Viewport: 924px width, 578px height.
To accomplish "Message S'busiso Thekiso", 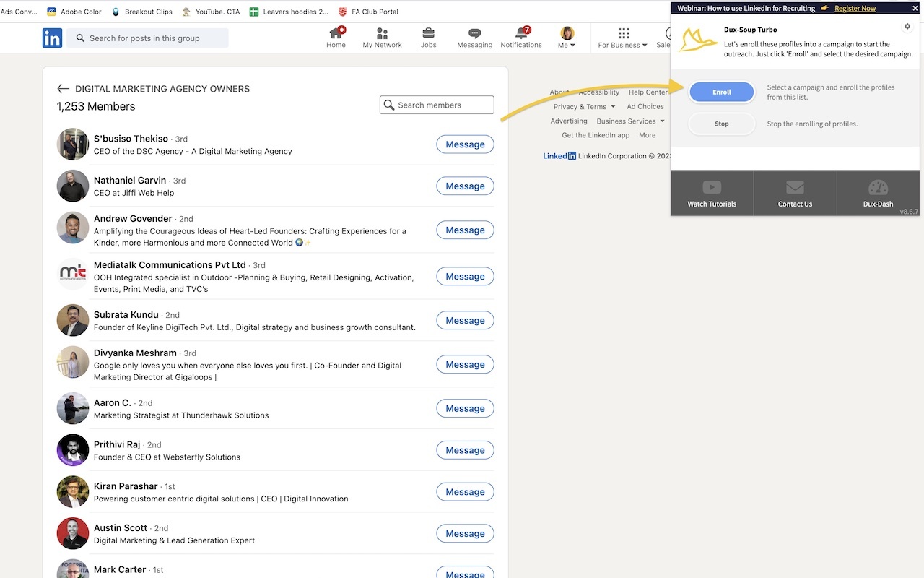I will point(465,144).
